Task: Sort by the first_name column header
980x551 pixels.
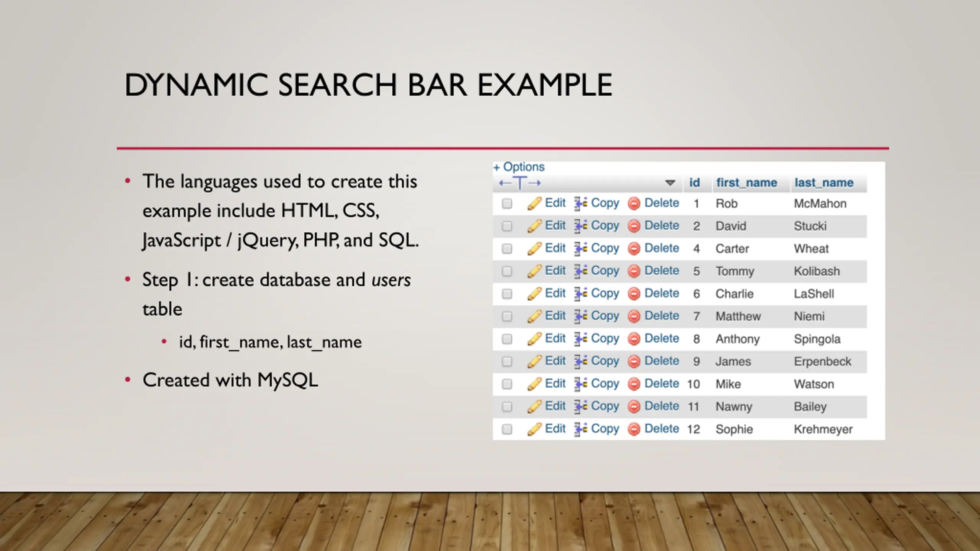Action: tap(746, 183)
